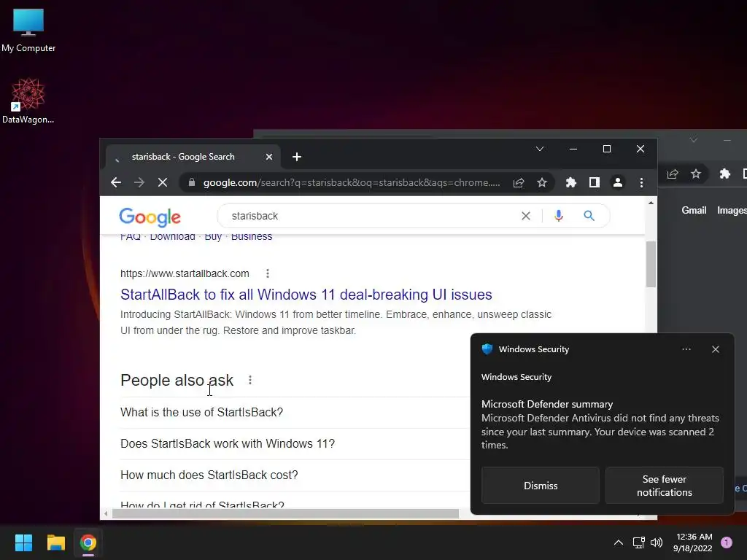Viewport: 747px width, 560px height.
Task: Select the My Computer desktop icon
Action: [28, 31]
